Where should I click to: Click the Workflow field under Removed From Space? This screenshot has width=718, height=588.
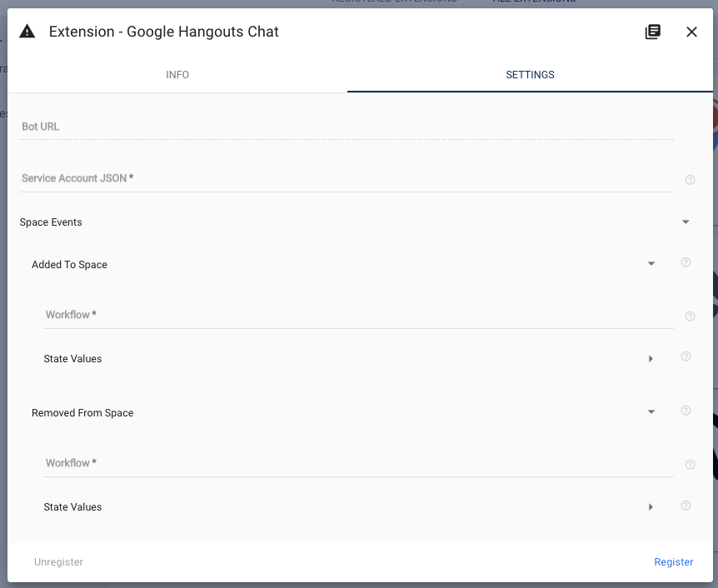coord(358,463)
